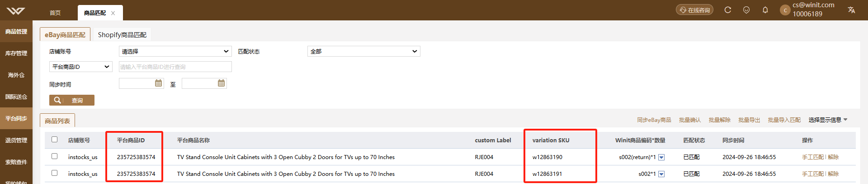Toggle the select-all header checkbox
Image resolution: width=868 pixels, height=184 pixels.
coord(55,140)
